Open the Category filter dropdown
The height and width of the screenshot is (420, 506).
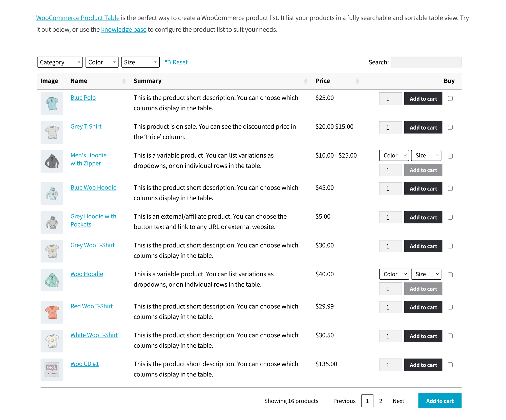[x=60, y=62]
